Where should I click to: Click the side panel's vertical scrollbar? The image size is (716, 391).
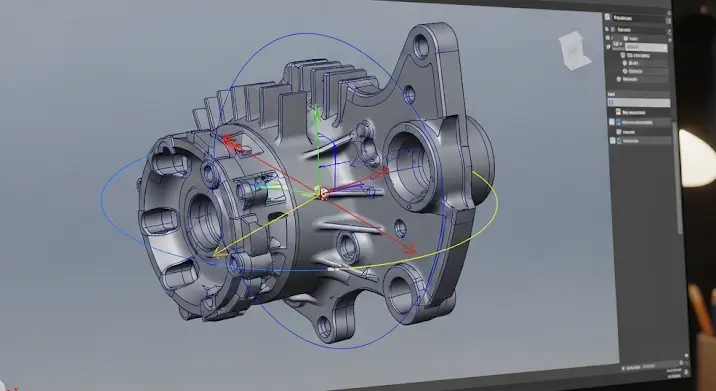pos(677,178)
